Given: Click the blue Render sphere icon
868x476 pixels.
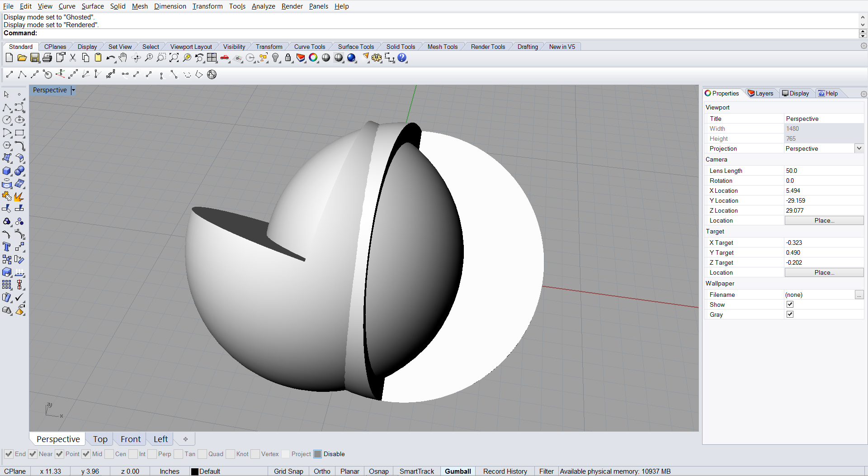Looking at the screenshot, I should 351,57.
